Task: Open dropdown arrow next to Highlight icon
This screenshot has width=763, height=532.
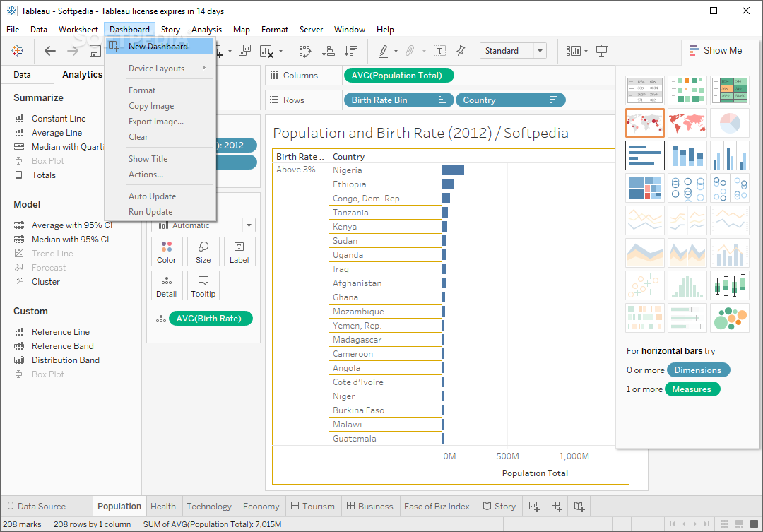Action: pos(396,51)
